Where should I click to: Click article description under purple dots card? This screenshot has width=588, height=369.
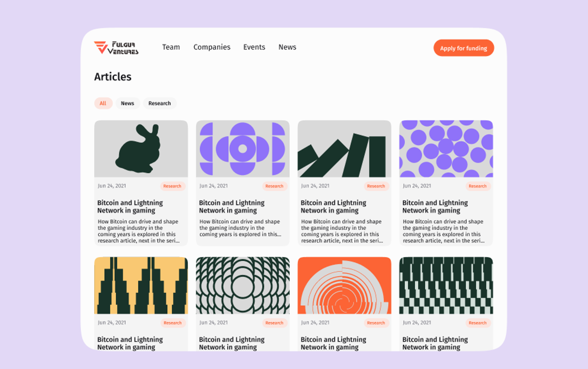coord(444,231)
